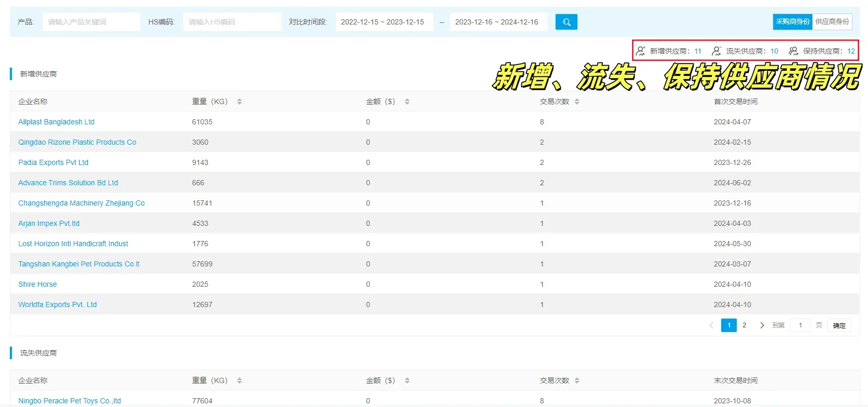This screenshot has height=407, width=868.
Task: Click the 新增供应商 section heading
Action: click(39, 74)
